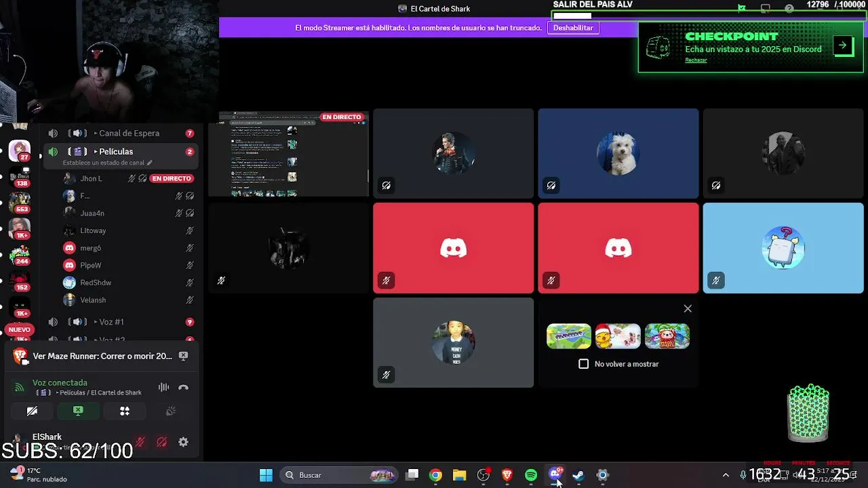This screenshot has height=488, width=868.
Task: Select the Money Cash avatar participant tile
Action: (x=454, y=343)
